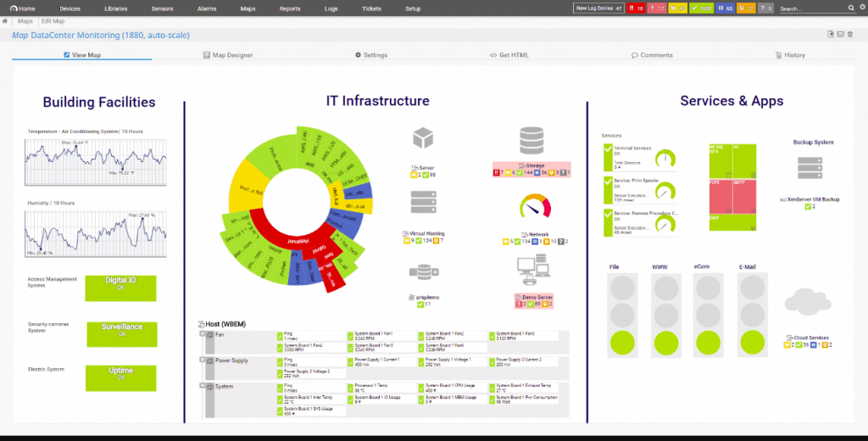Collapse the Power Supply device group

202,360
